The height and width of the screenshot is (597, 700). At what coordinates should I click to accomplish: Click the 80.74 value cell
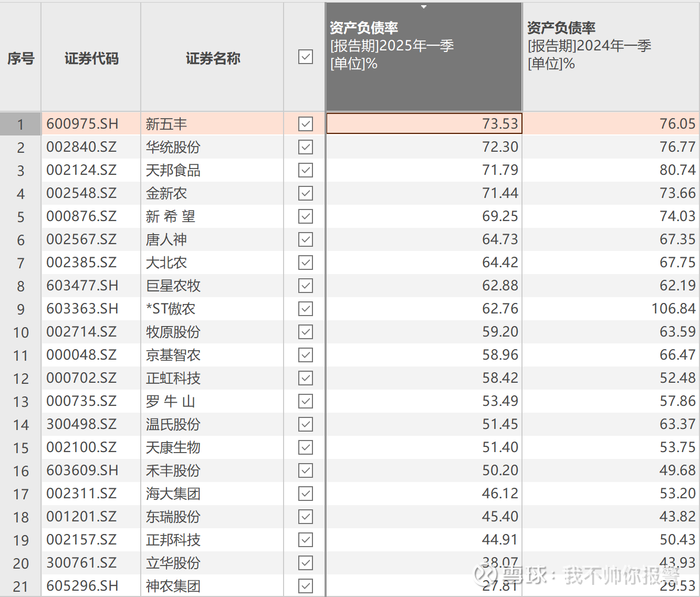coord(611,170)
